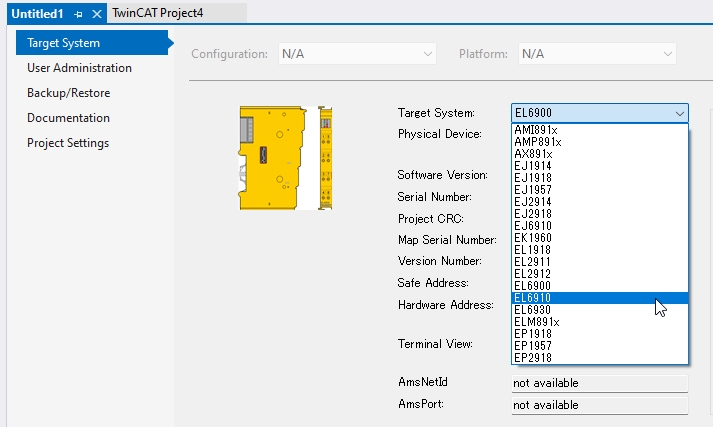Pick EL2912 as target system
This screenshot has width=713, height=427.
coord(600,274)
